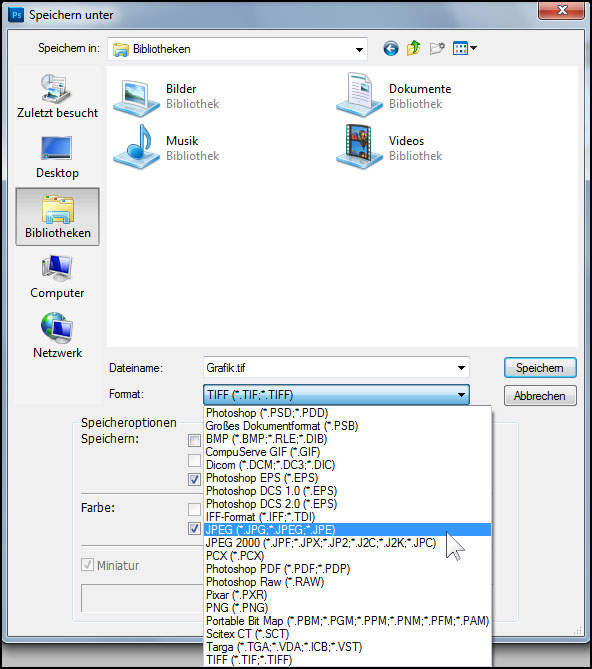Screen dimensions: 592x669
Task: Choose Photoshop PDF format
Action: tap(347, 569)
